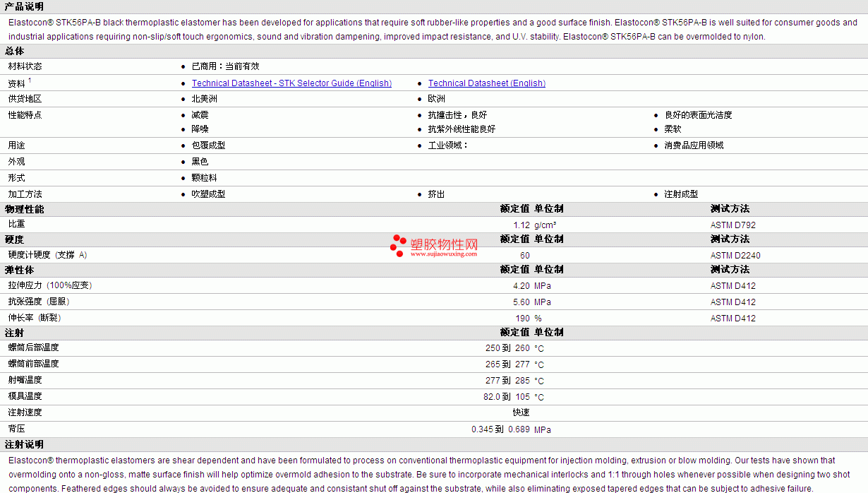Click the 伸长率 value 190

point(523,319)
